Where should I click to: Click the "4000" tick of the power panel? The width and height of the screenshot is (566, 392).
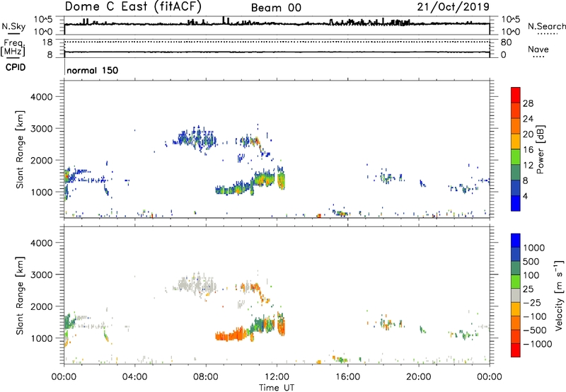click(x=42, y=97)
